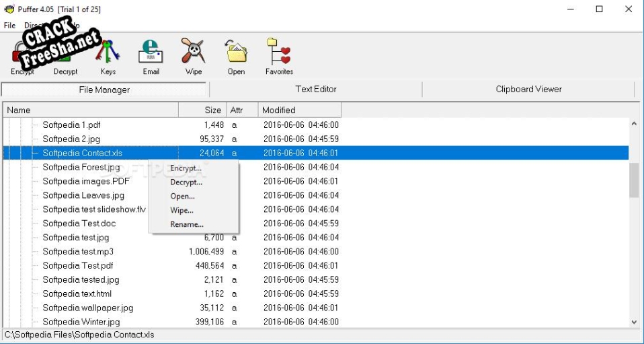This screenshot has height=344, width=644.
Task: Choose Decrypt... from the context menu
Action: (x=186, y=182)
